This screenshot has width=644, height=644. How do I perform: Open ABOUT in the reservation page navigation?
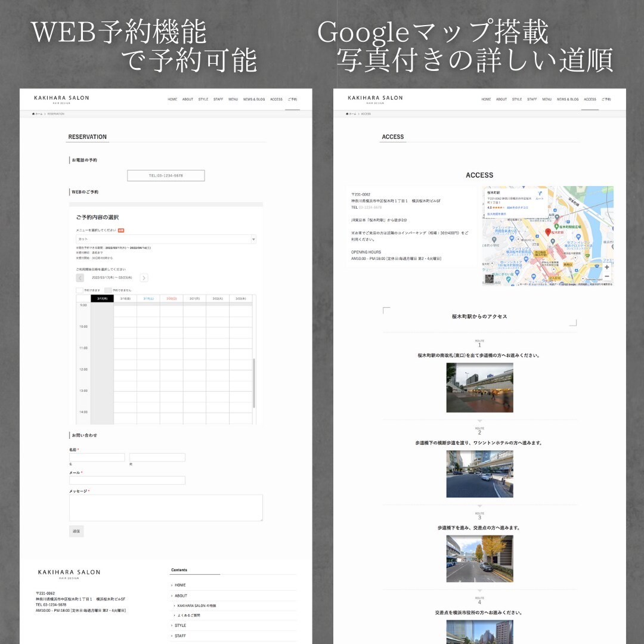click(x=188, y=100)
